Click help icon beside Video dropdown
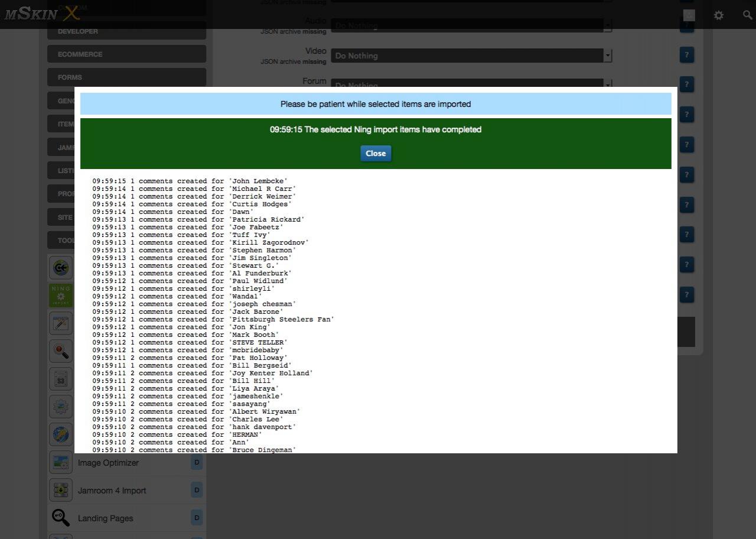Viewport: 756px width, 539px height. [686, 55]
